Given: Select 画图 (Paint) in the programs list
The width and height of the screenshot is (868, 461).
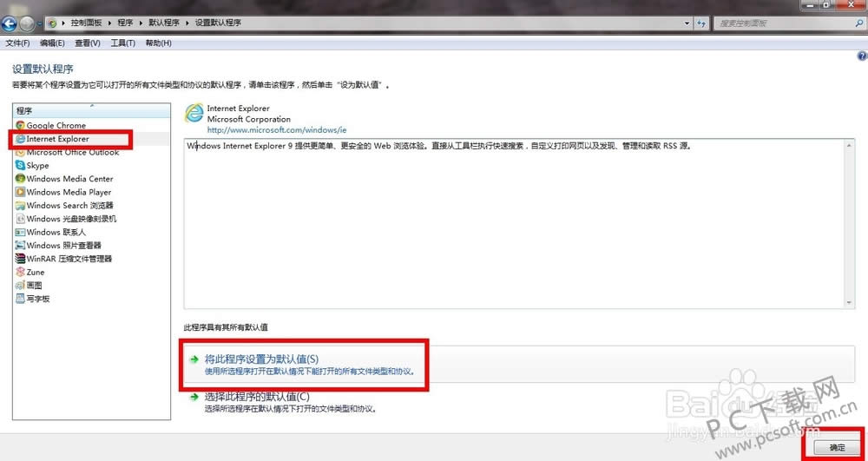Looking at the screenshot, I should click(34, 286).
